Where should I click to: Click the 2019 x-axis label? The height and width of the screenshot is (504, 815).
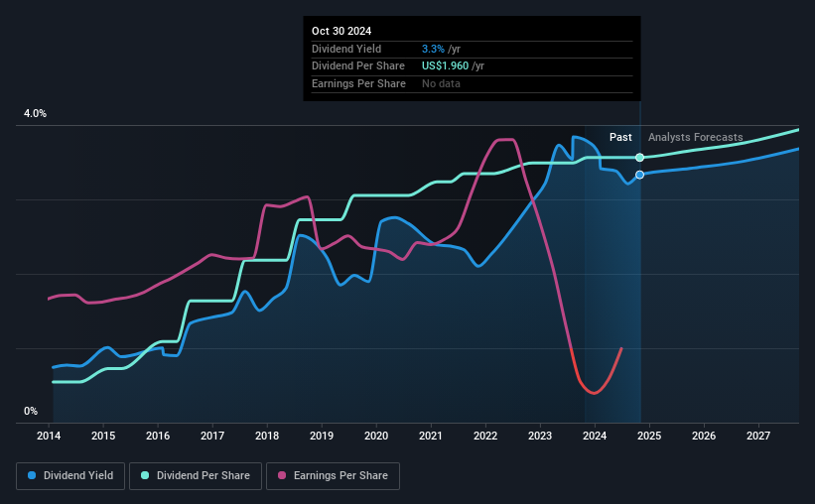point(322,436)
